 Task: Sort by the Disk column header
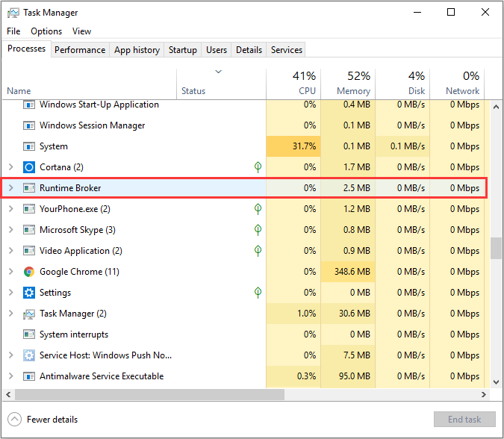point(402,84)
